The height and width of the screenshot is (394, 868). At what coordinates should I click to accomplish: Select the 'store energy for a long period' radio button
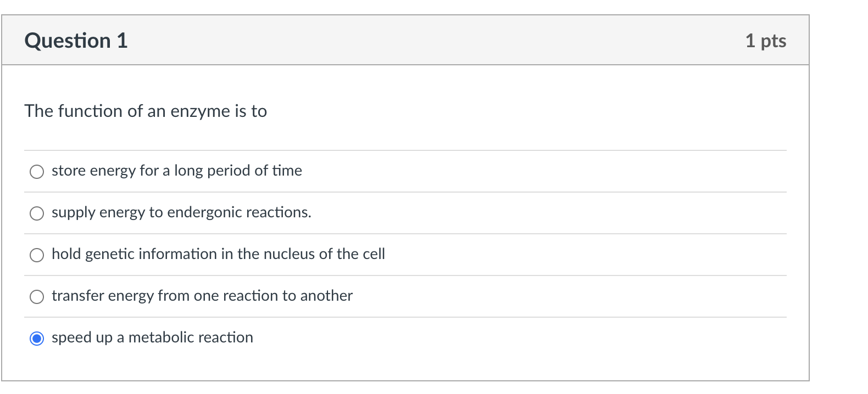pos(37,172)
